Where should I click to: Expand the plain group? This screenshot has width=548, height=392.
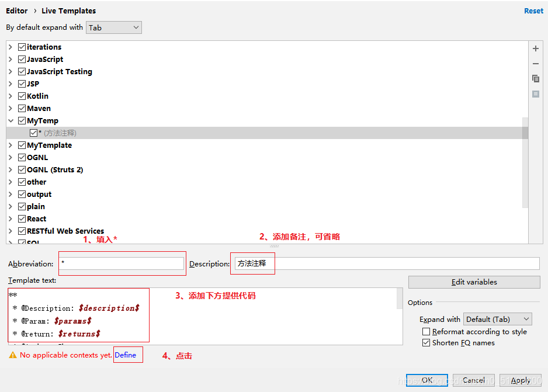(x=11, y=206)
